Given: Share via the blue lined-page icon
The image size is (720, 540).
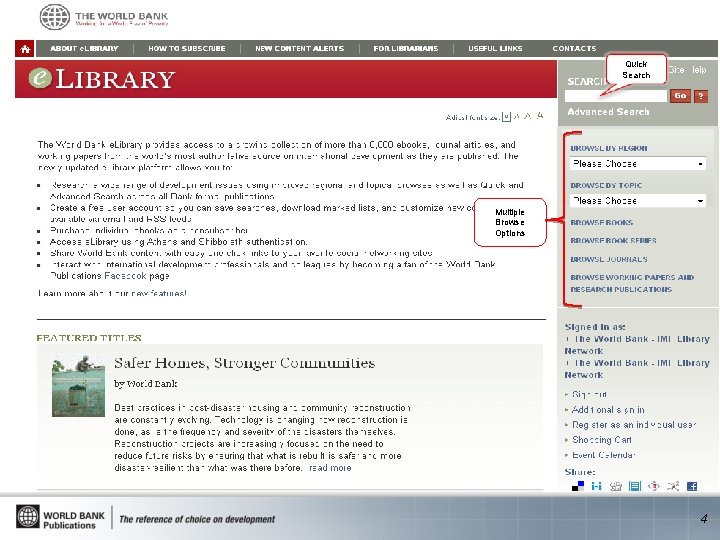Looking at the screenshot, I should tap(635, 486).
